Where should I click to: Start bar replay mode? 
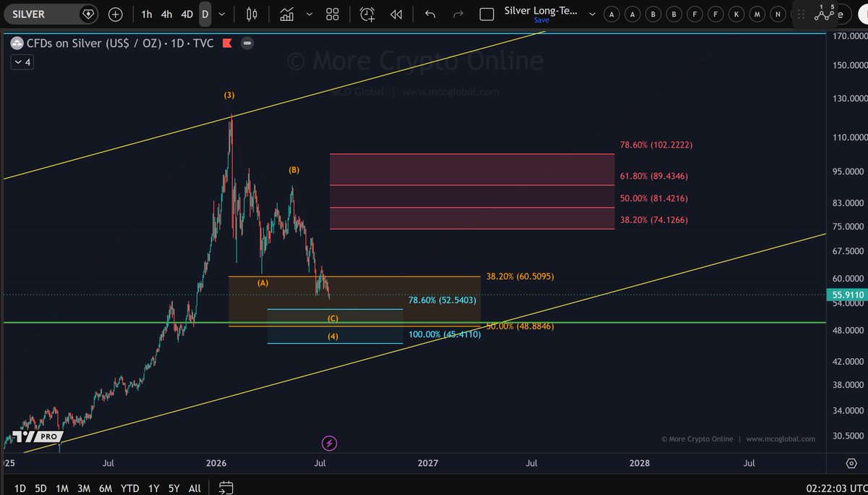[396, 14]
